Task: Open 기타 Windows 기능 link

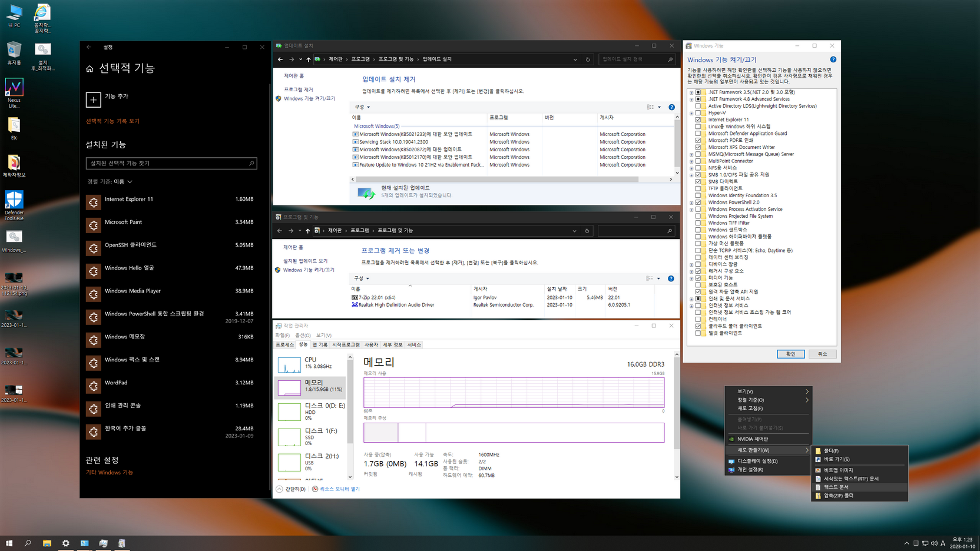Action: click(x=110, y=472)
